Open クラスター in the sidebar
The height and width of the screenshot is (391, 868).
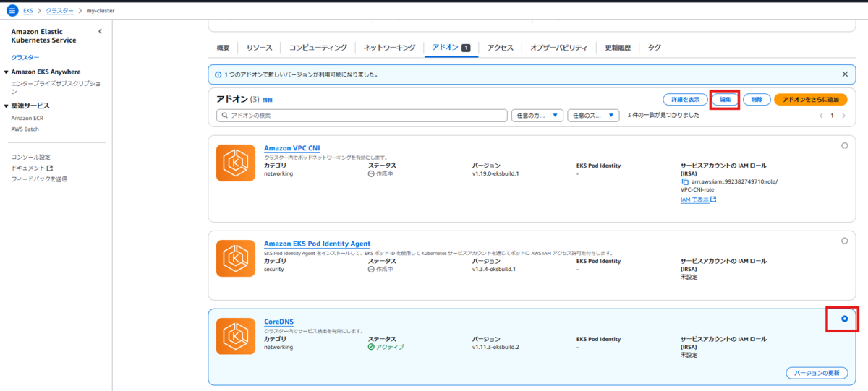[25, 57]
